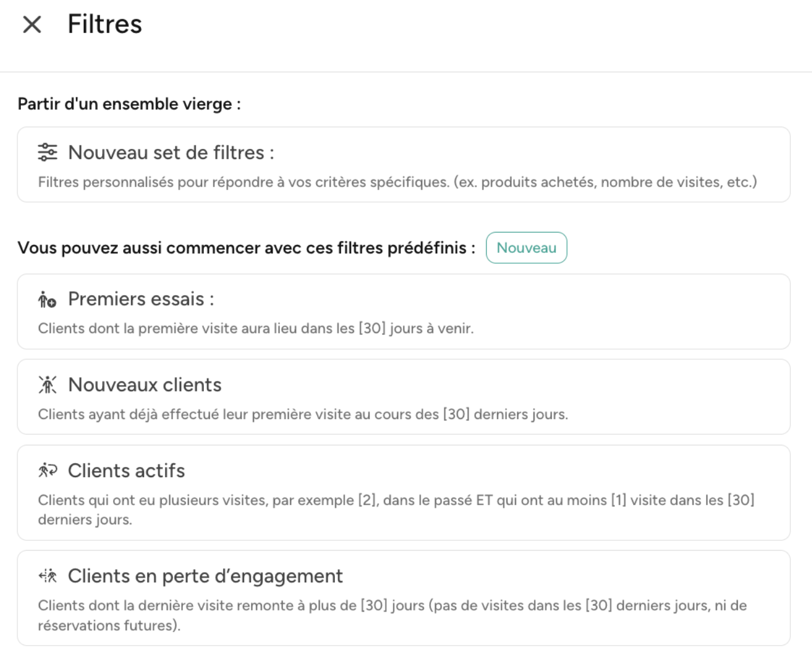Click the [1] value in Clients actifs description

click(619, 500)
